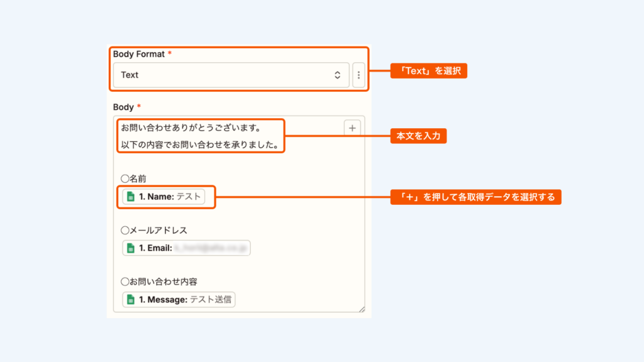
Task: Click the "○名前" line in Body
Action: click(133, 179)
